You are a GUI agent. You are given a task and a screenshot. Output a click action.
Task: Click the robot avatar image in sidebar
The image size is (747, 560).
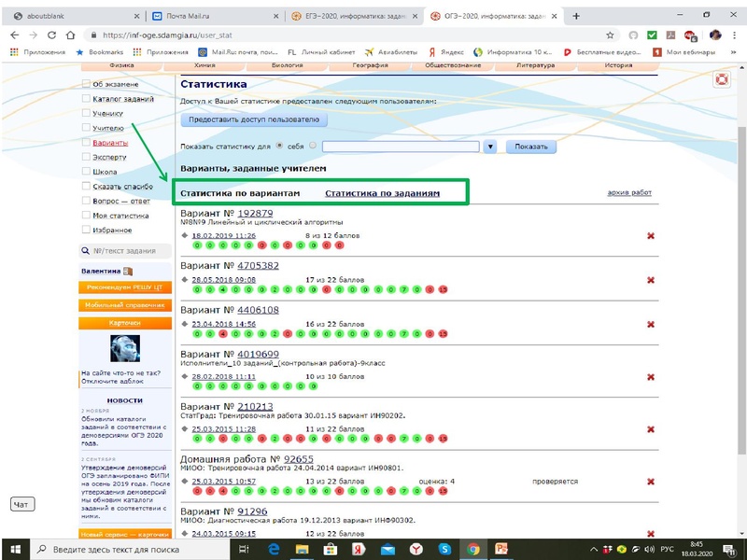pyautogui.click(x=125, y=348)
